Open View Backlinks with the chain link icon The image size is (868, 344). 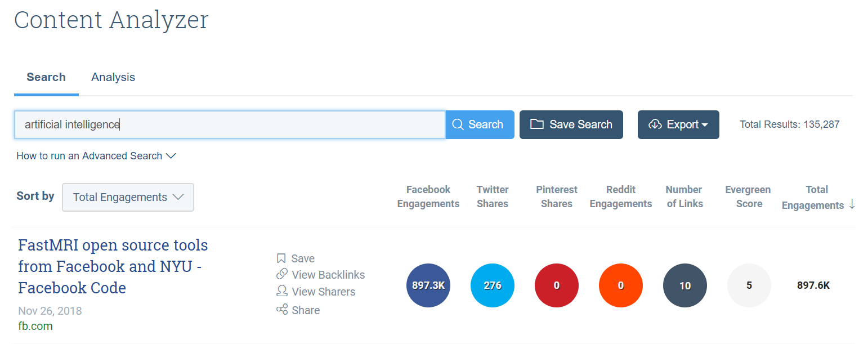click(281, 274)
